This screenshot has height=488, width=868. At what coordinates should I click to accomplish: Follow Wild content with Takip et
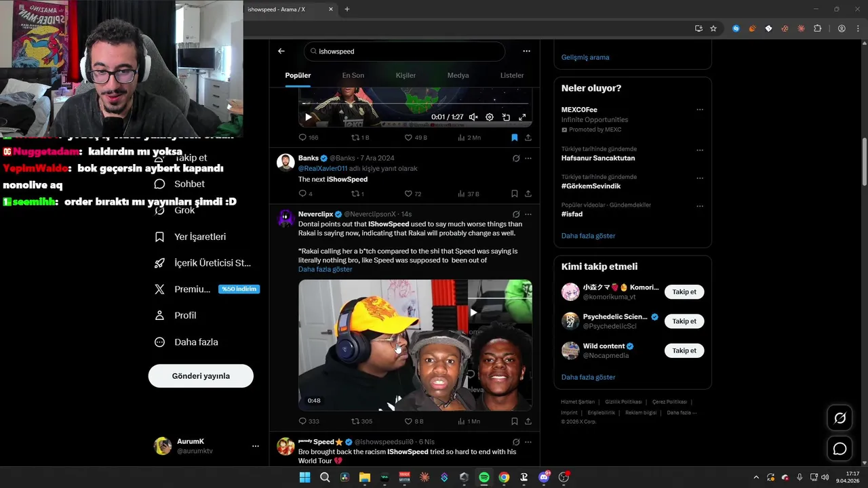pyautogui.click(x=684, y=350)
